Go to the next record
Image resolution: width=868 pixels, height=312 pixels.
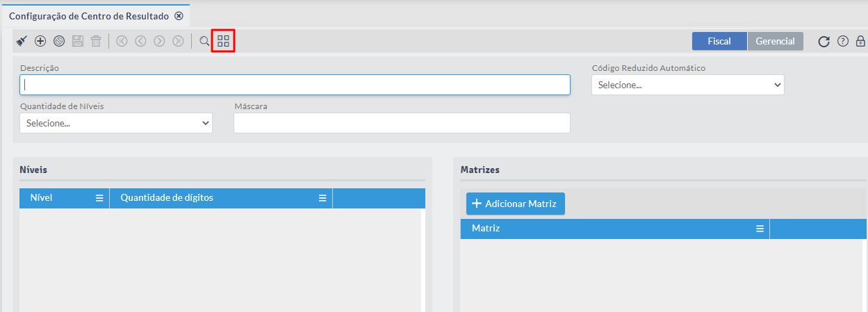[160, 41]
